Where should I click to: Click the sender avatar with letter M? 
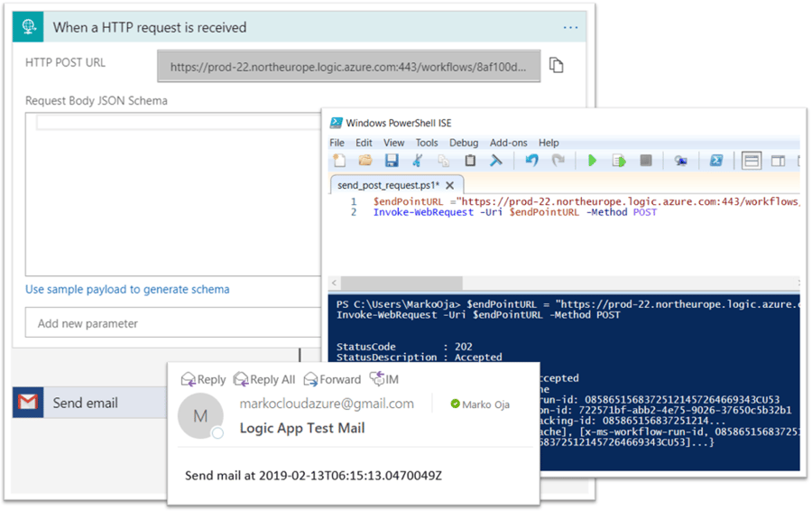tap(200, 415)
